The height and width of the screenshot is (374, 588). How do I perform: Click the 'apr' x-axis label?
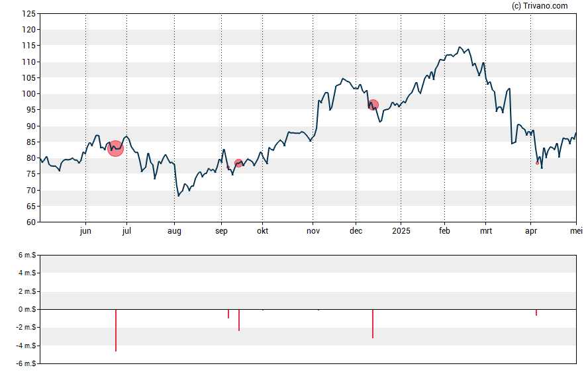531,231
